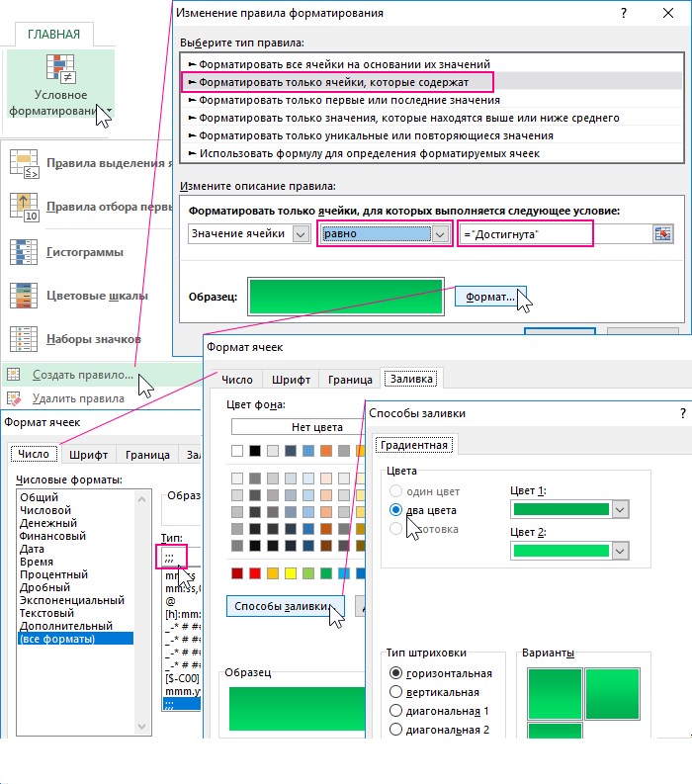692x784 pixels.
Task: Choose горизонтальная shading style
Action: (395, 673)
